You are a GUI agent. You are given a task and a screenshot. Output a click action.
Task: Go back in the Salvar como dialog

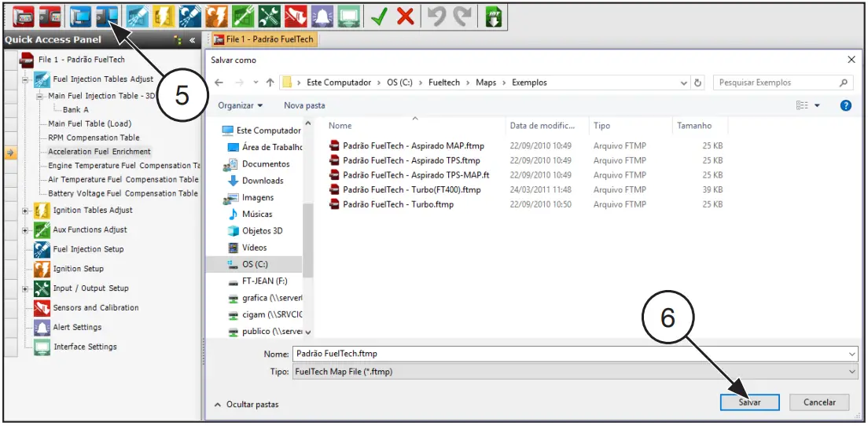[x=219, y=83]
